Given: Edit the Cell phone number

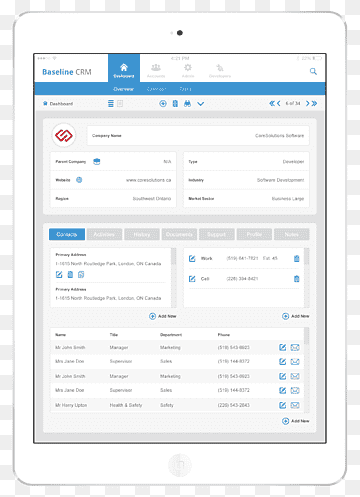Looking at the screenshot, I should tap(192, 279).
